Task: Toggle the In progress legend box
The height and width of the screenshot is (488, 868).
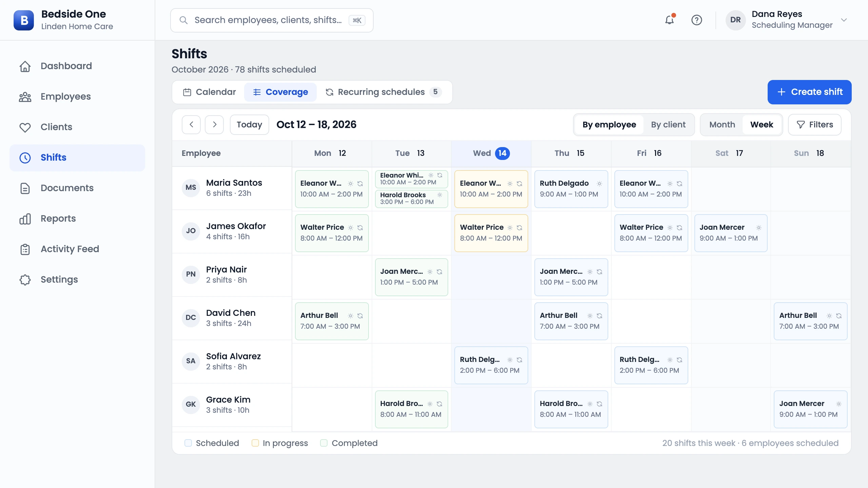Action: point(255,443)
